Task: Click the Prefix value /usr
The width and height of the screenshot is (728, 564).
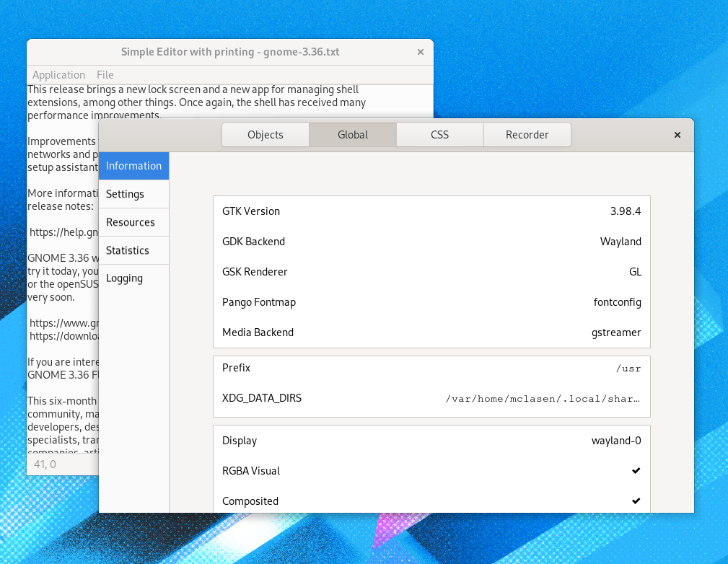Action: pyautogui.click(x=628, y=369)
